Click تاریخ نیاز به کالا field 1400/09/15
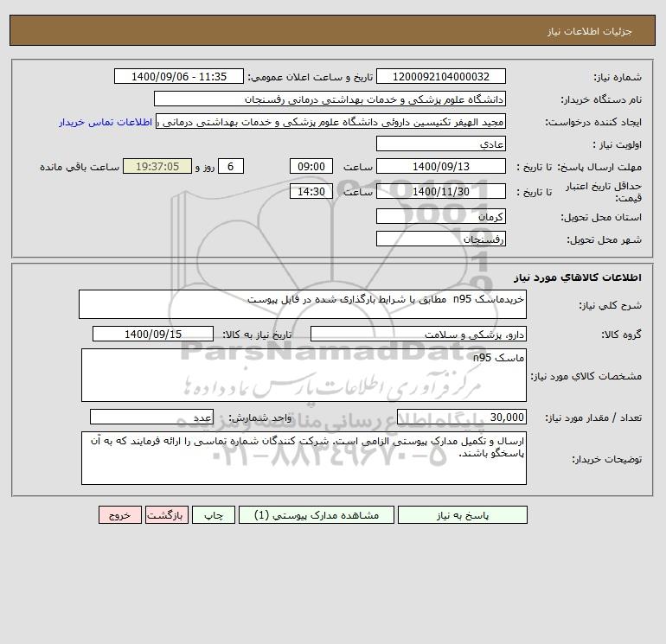 pyautogui.click(x=153, y=334)
